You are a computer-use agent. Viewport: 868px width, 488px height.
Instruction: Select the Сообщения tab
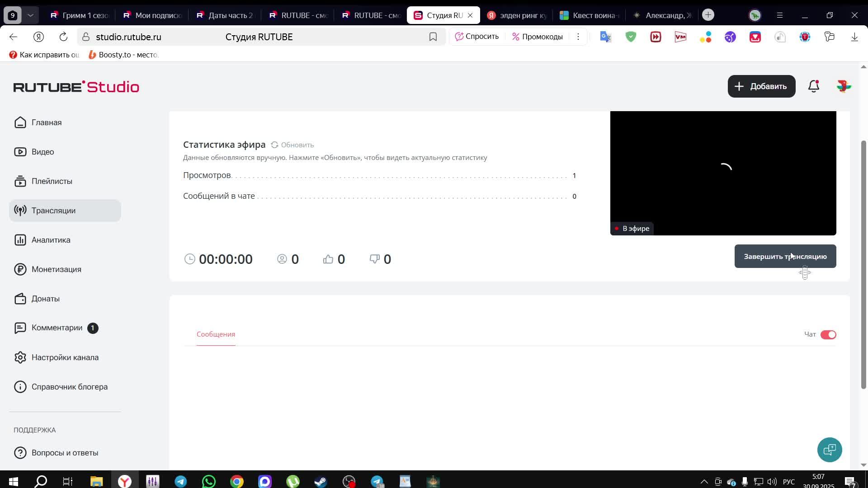coord(216,334)
